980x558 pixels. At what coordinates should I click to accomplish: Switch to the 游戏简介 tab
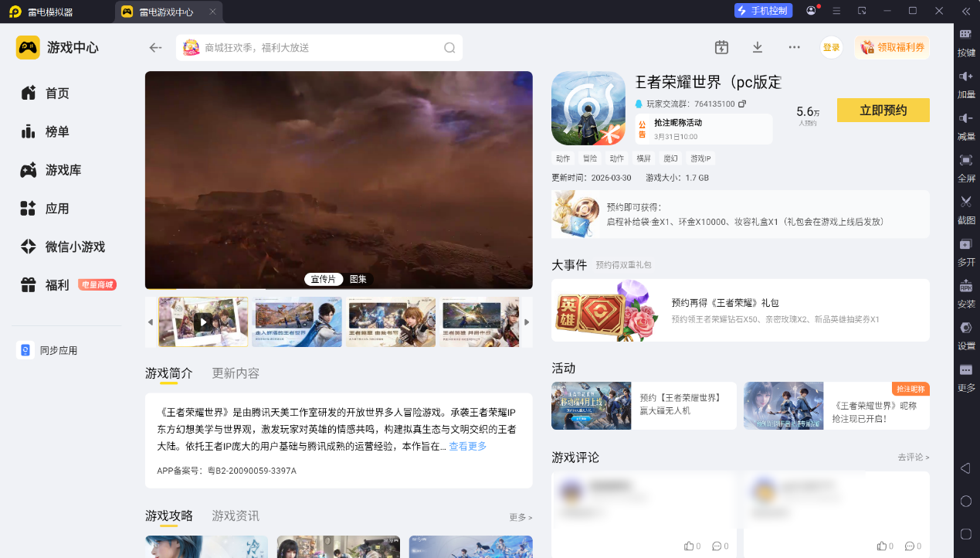tap(169, 373)
